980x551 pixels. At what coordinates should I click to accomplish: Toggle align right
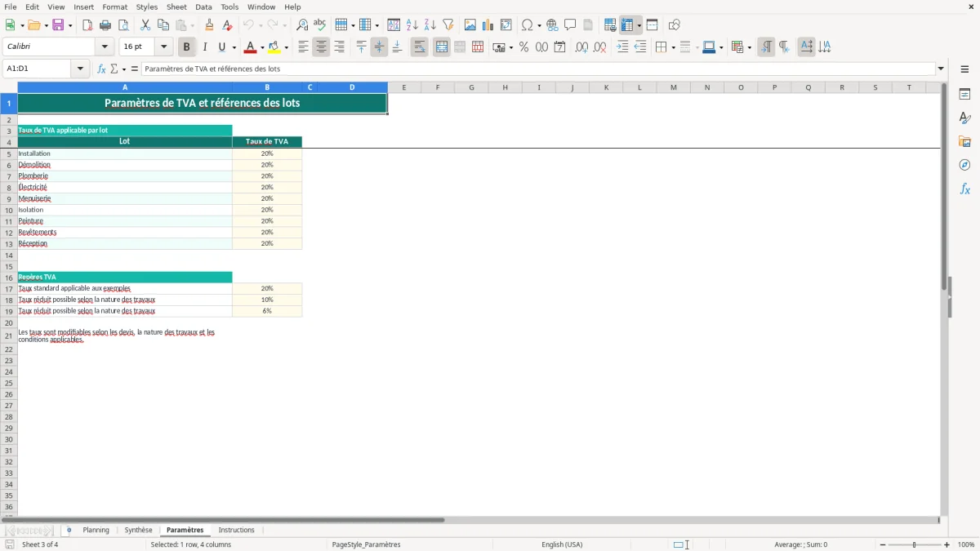(339, 47)
